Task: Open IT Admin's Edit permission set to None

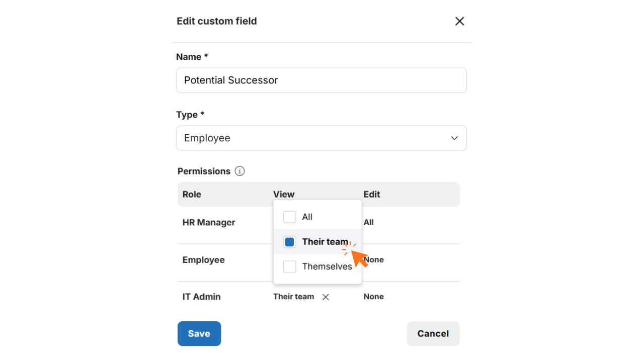Action: (x=373, y=297)
